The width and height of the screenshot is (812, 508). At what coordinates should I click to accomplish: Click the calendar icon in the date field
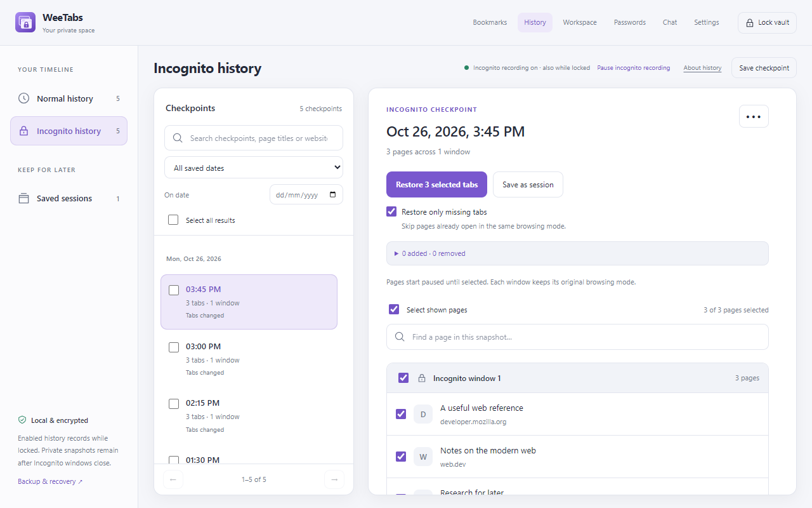tap(333, 195)
